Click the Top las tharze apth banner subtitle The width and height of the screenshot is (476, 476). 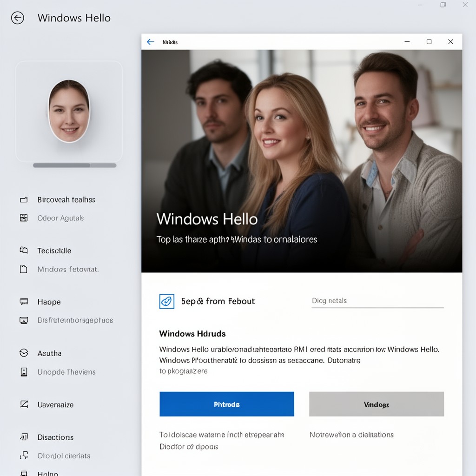237,239
